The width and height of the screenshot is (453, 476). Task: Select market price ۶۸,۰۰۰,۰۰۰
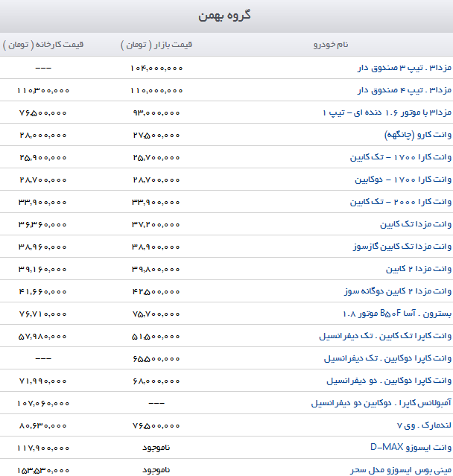point(156,381)
